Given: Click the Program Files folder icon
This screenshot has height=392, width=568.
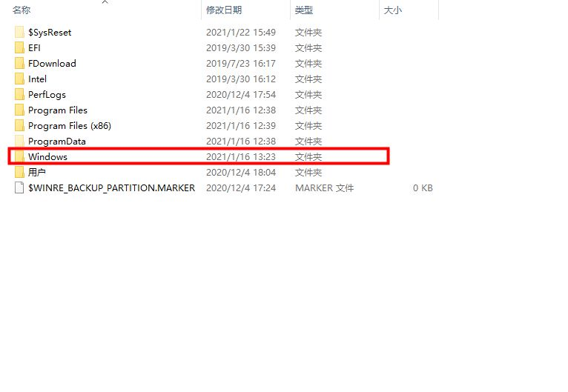Looking at the screenshot, I should 19,110.
